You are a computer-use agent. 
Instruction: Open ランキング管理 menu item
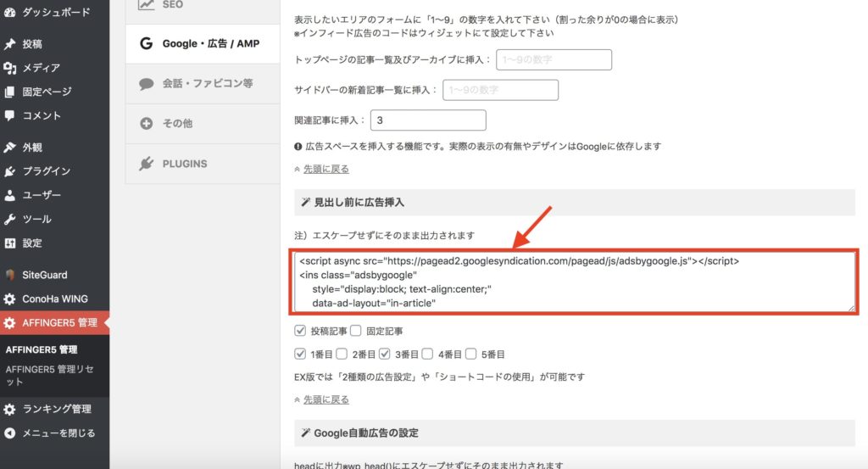pyautogui.click(x=55, y=409)
